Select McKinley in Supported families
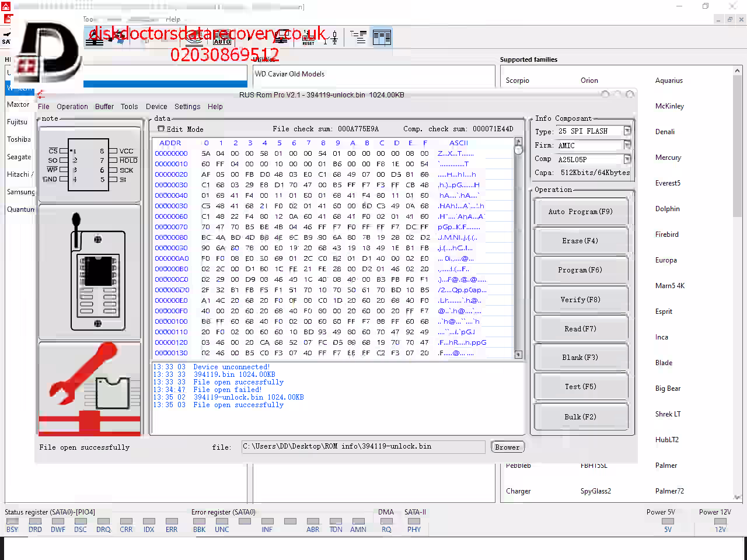This screenshot has height=560, width=747. (669, 106)
